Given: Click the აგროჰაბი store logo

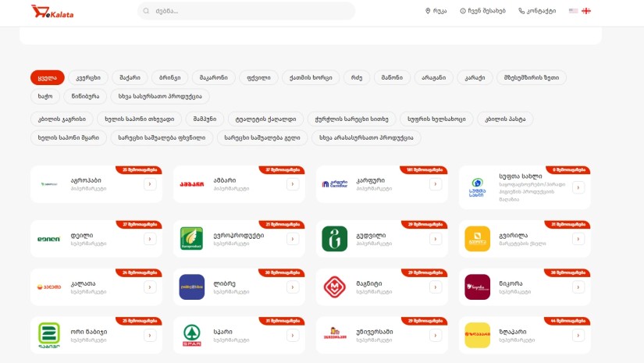Looking at the screenshot, I should pyautogui.click(x=49, y=184).
